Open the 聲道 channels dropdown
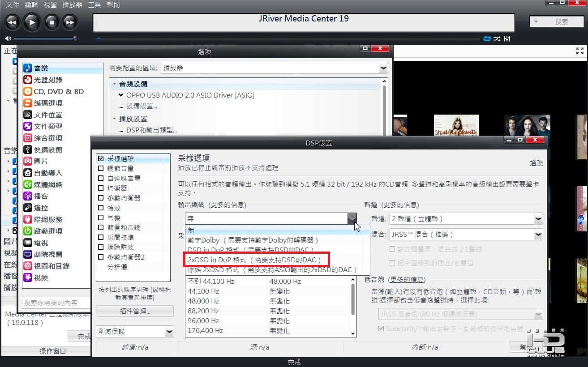 [x=466, y=219]
